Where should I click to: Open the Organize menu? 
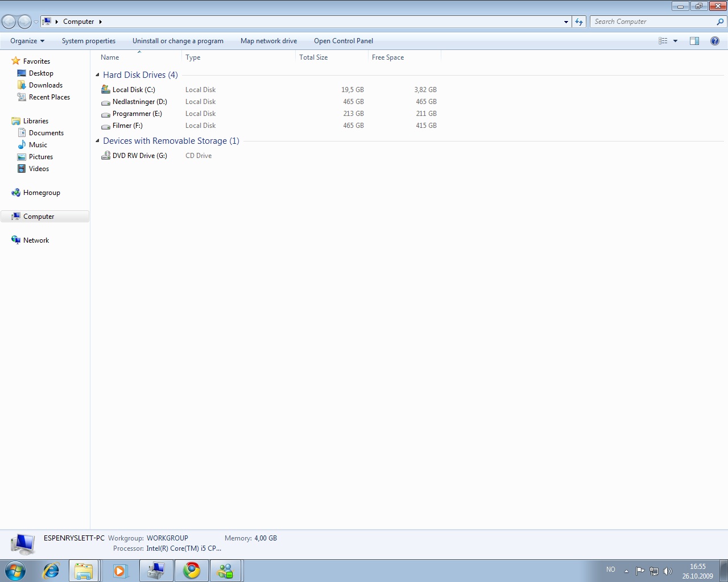point(27,41)
